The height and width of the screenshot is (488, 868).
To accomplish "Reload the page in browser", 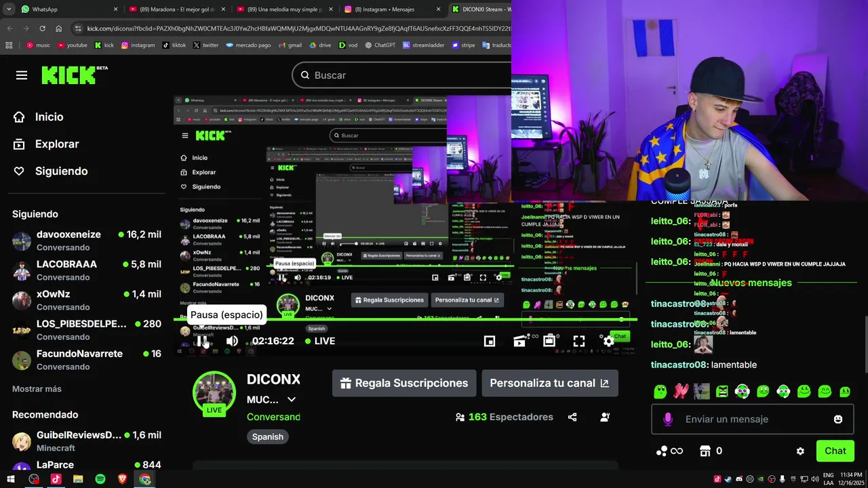I will tap(42, 28).
